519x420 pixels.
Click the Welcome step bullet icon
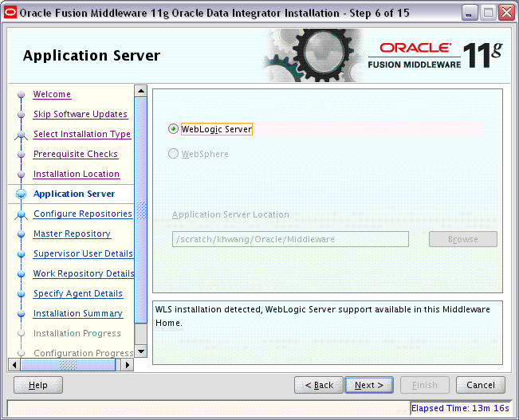pos(22,95)
